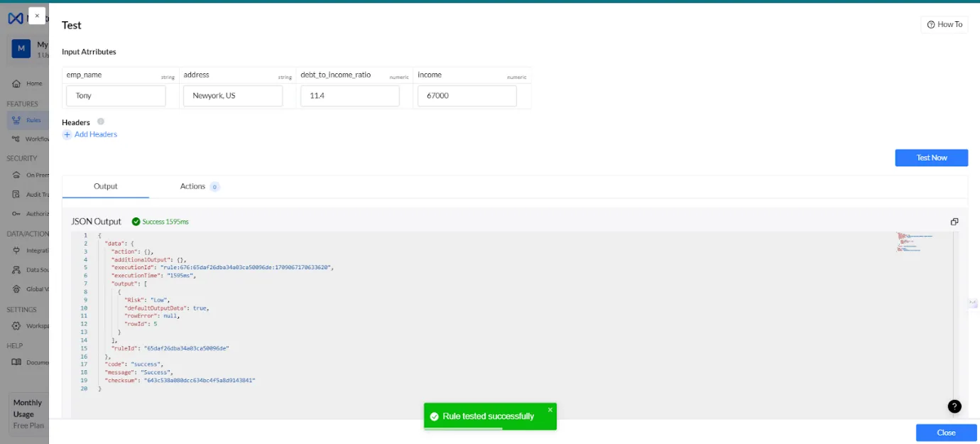Viewport: 980px width, 444px height.
Task: Click the Workflow icon in the background sidebar
Action: pyautogui.click(x=16, y=139)
